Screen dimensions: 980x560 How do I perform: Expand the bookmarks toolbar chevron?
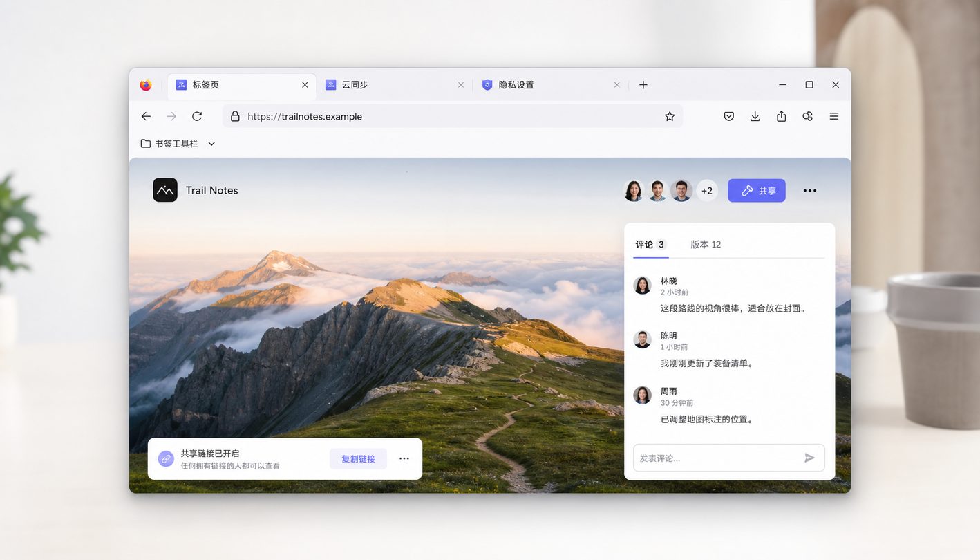tap(211, 144)
